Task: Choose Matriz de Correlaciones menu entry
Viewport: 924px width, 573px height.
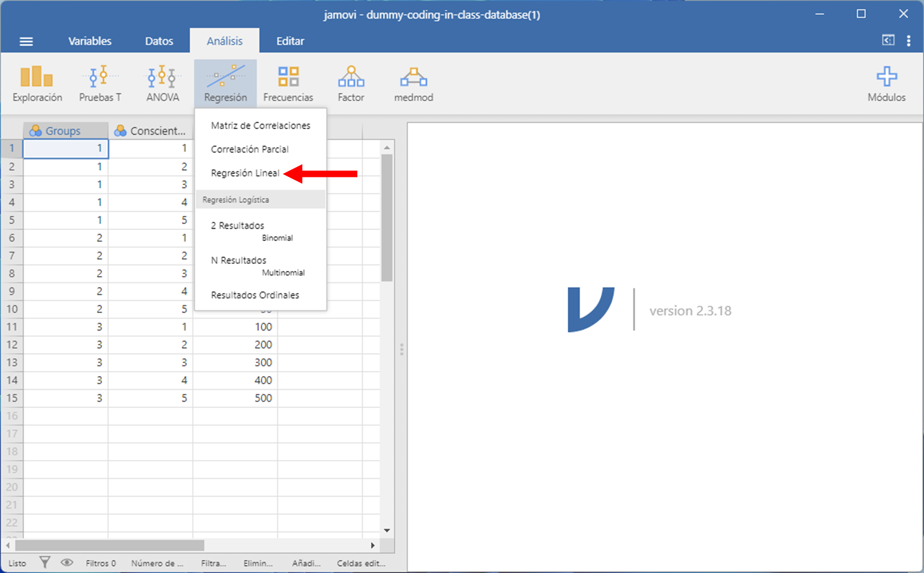Action: click(x=260, y=125)
